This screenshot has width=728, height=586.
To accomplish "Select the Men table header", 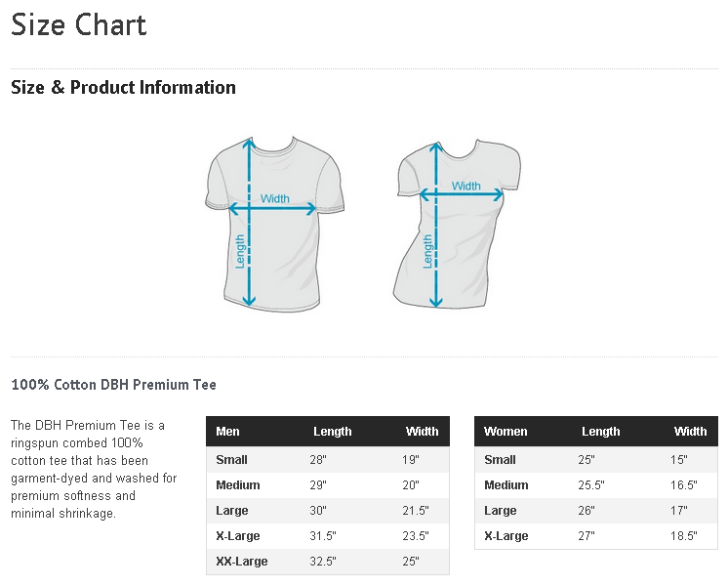I will (227, 432).
